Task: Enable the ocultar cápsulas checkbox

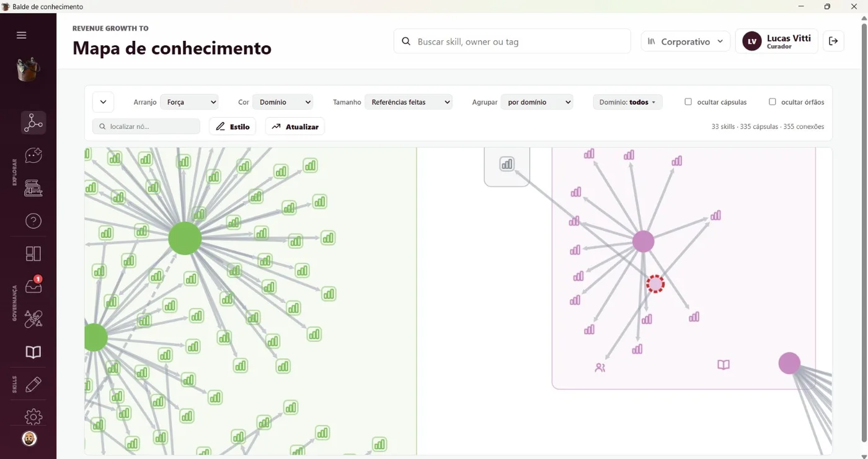Action: [688, 102]
